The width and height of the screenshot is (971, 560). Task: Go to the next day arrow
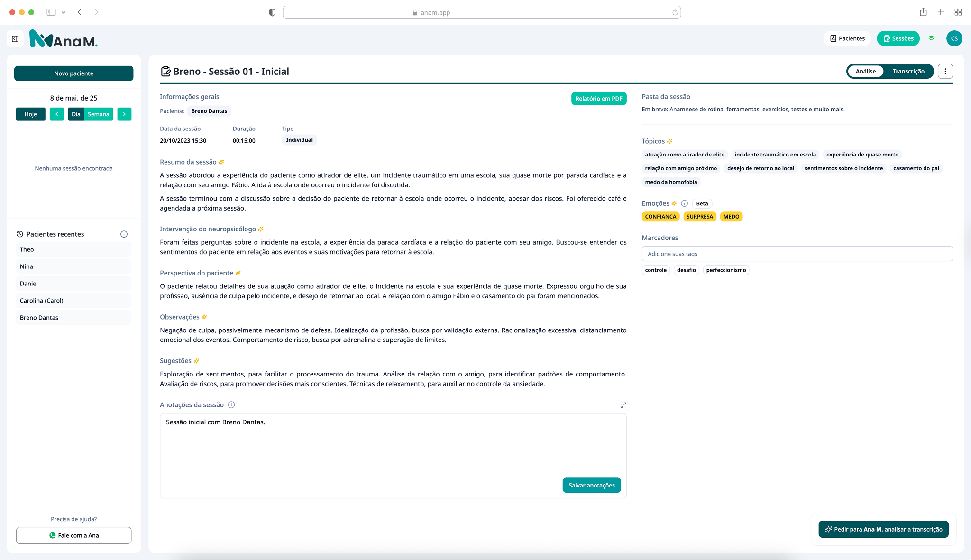pos(124,114)
